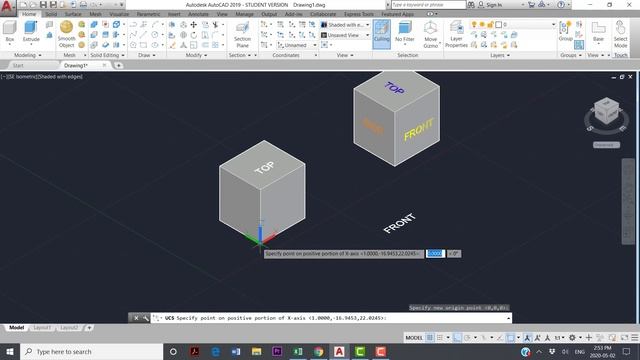The image size is (640, 360).
Task: Toggle MODEL space button in status bar
Action: pyautogui.click(x=414, y=338)
